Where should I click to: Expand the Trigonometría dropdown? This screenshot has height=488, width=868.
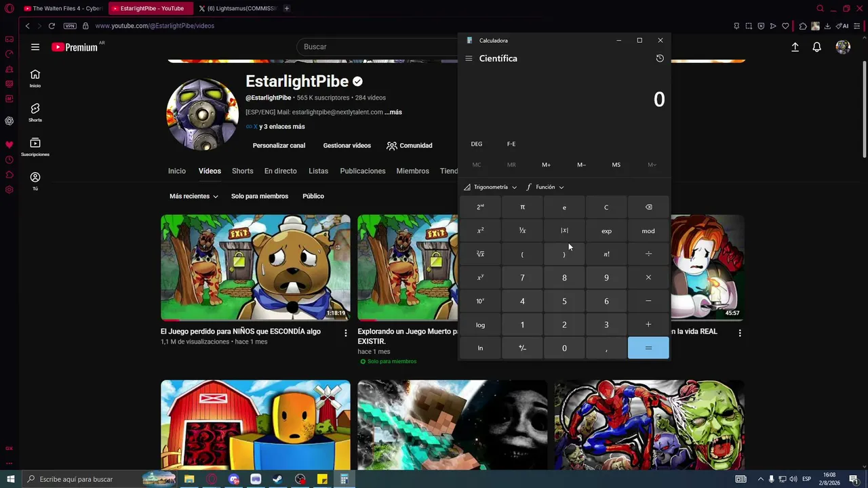click(x=490, y=187)
